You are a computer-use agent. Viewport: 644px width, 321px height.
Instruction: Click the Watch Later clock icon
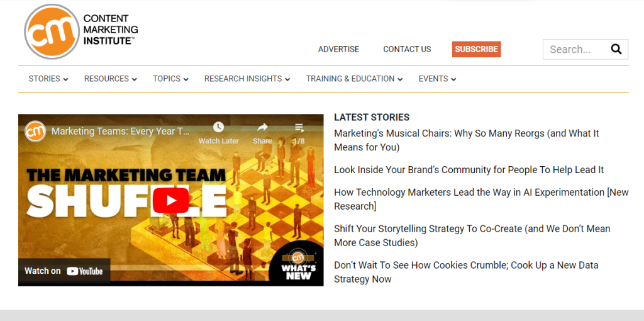(x=218, y=128)
